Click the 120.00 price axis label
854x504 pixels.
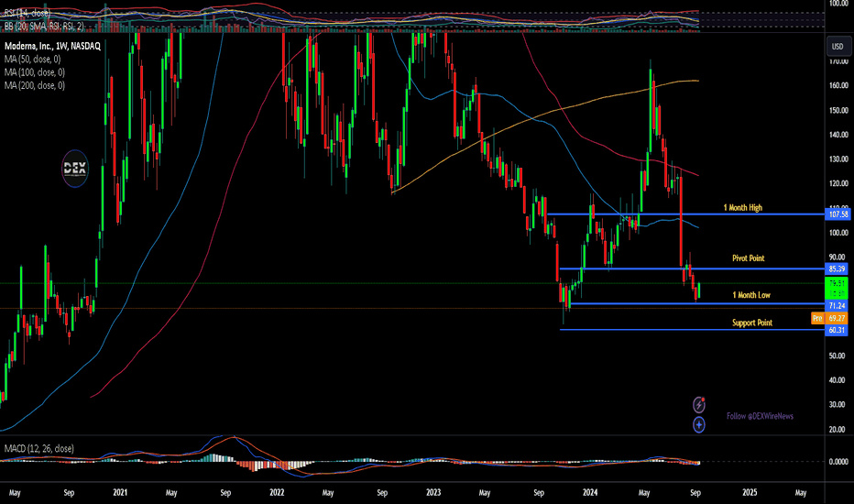pyautogui.click(x=838, y=183)
